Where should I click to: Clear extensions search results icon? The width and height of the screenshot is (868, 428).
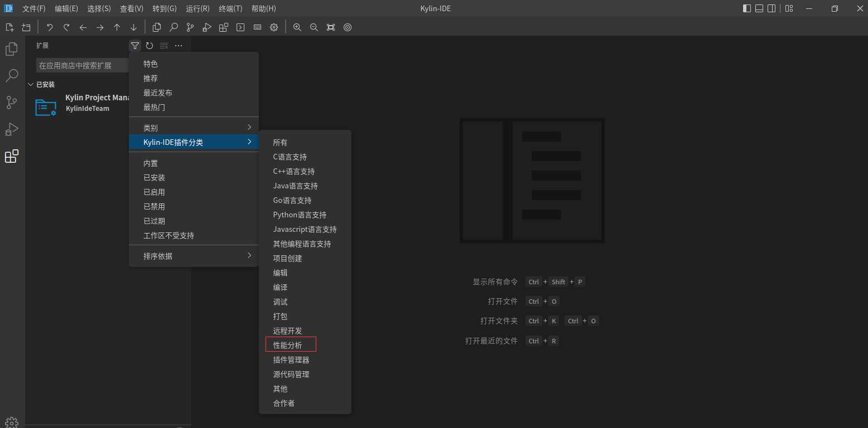coord(164,46)
